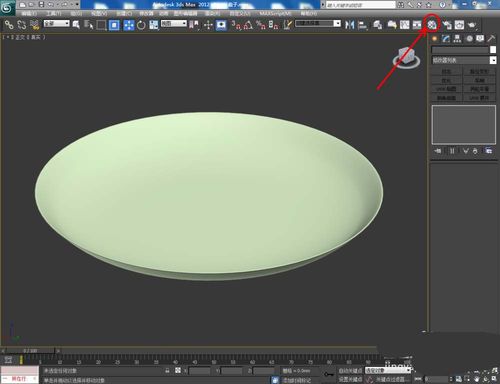Click the Undo icon in quick access bar
The width and height of the screenshot is (500, 384).
coord(51,4)
